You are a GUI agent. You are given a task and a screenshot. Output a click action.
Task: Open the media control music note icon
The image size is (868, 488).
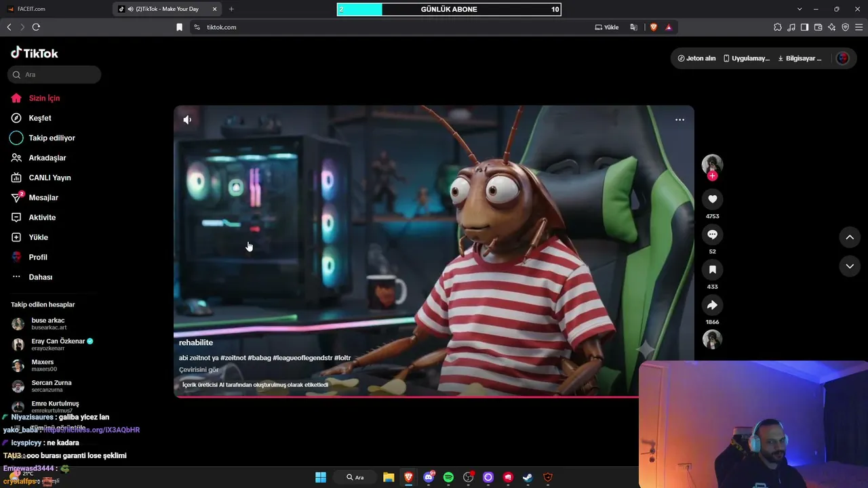791,27
